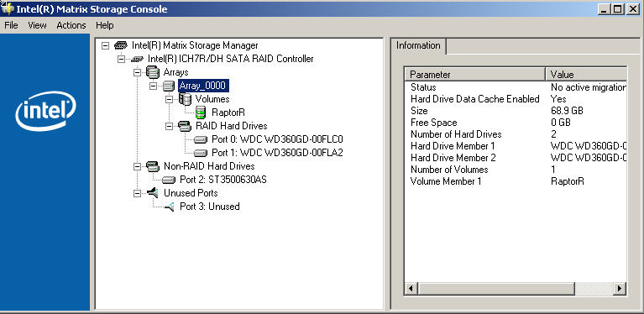Click the Unused Ports connector icon
The height and width of the screenshot is (314, 644).
[x=152, y=192]
